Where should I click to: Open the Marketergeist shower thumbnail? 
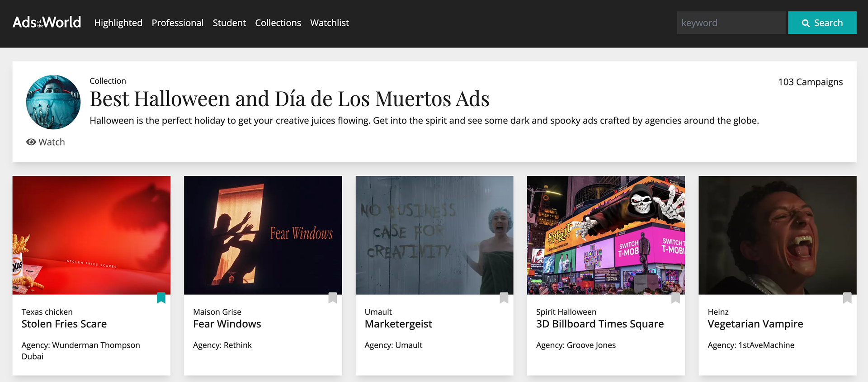tap(434, 235)
